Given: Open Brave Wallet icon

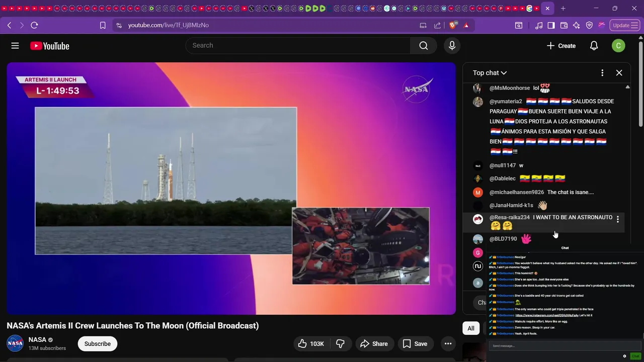Looking at the screenshot, I should (564, 25).
